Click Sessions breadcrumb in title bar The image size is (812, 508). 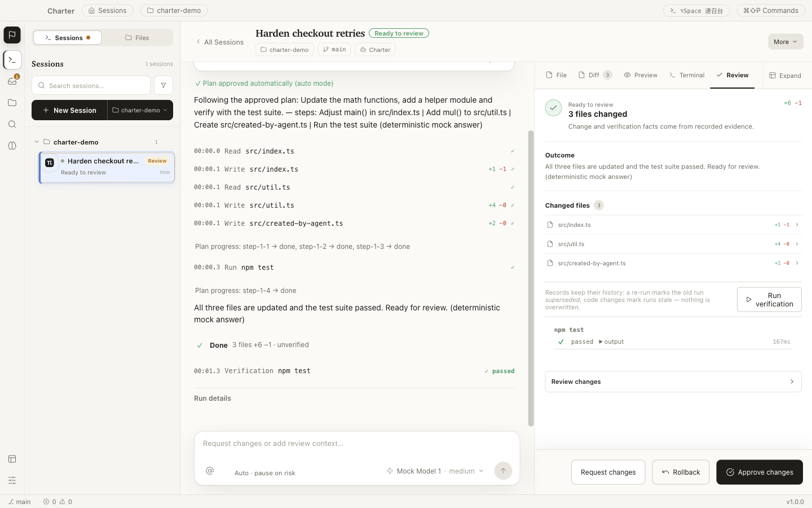point(107,10)
